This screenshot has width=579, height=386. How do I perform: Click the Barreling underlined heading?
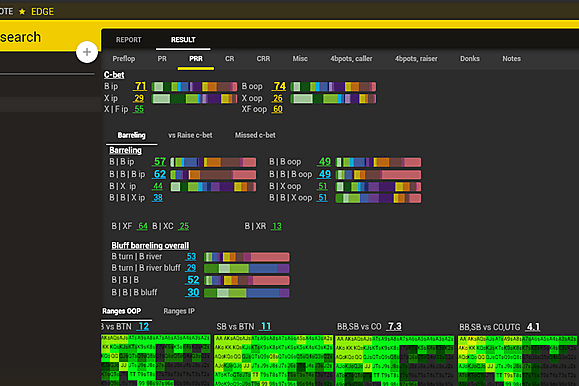click(126, 150)
